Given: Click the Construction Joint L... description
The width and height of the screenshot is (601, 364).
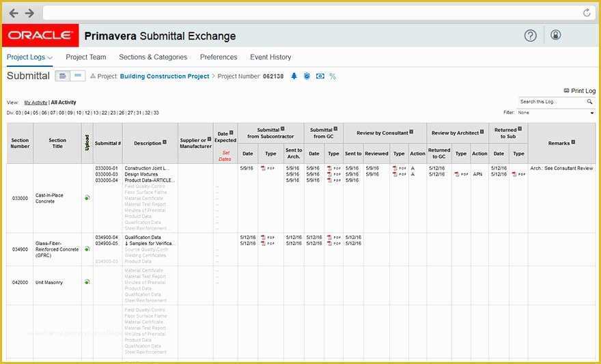Looking at the screenshot, I should coord(146,168).
